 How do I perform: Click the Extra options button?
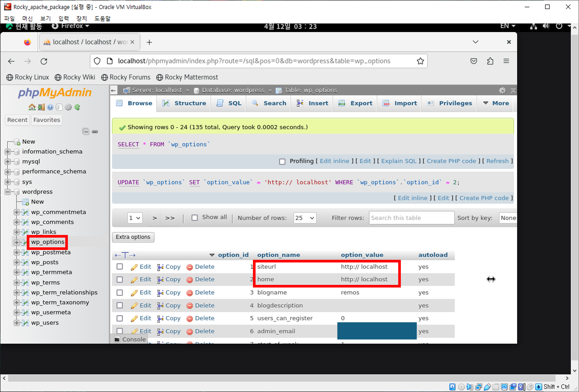pyautogui.click(x=133, y=237)
